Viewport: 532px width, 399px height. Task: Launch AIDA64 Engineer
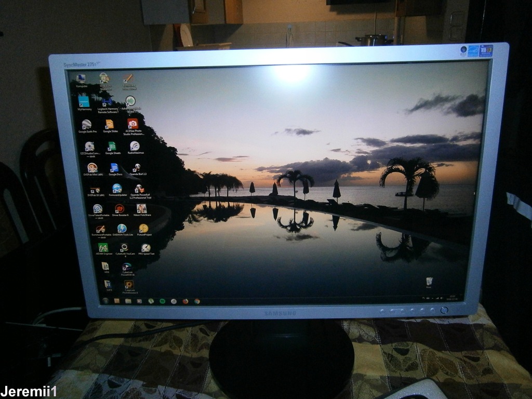pos(103,248)
